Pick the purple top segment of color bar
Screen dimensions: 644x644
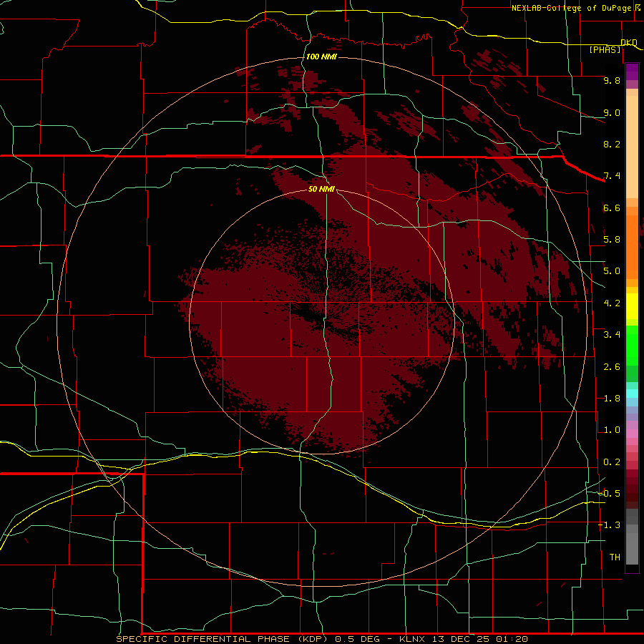click(x=632, y=72)
